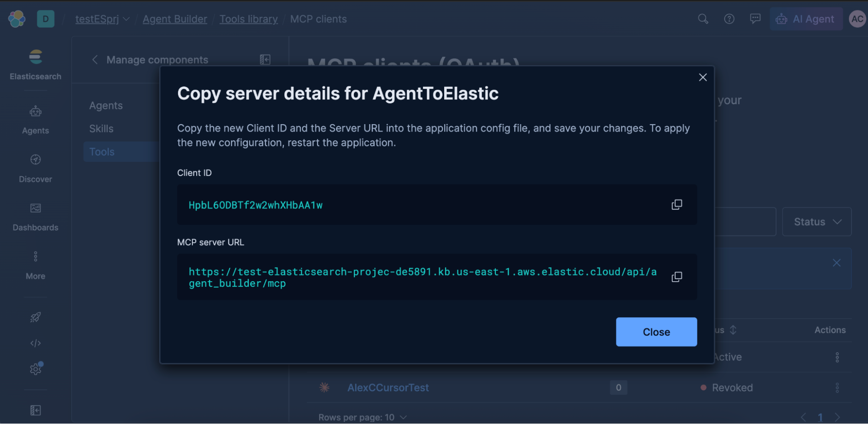Image resolution: width=868 pixels, height=424 pixels.
Task: Open the testESprj project dropdown
Action: tap(102, 19)
